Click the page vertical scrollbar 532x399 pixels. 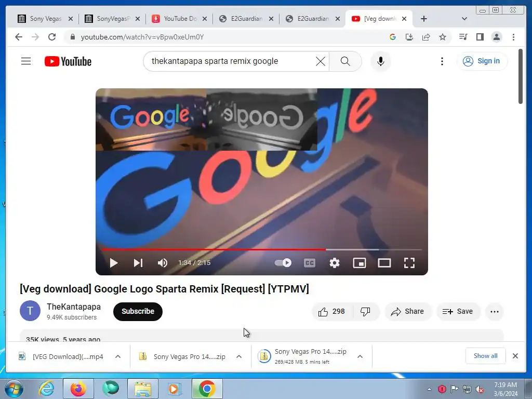coord(521,76)
